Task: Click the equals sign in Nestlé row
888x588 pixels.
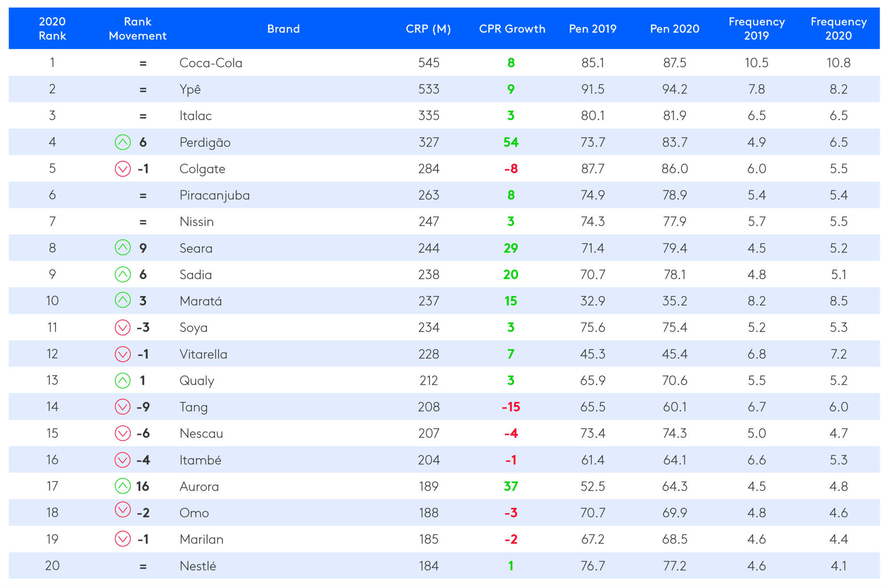Action: pyautogui.click(x=143, y=566)
